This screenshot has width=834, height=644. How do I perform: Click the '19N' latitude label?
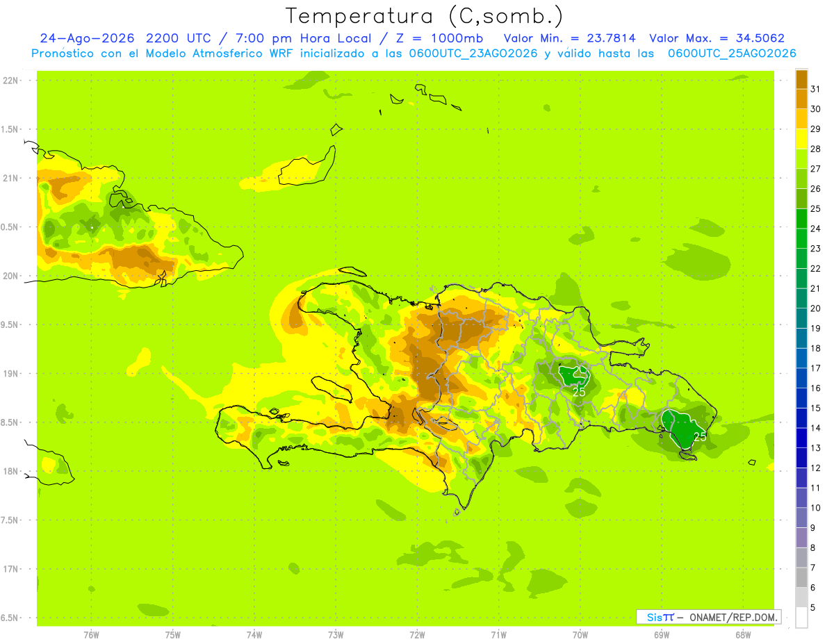[11, 374]
